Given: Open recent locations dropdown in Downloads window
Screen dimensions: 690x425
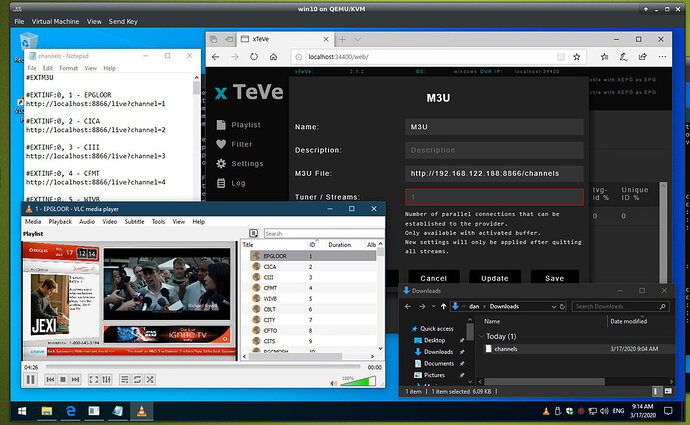Looking at the screenshot, I should pos(433,306).
